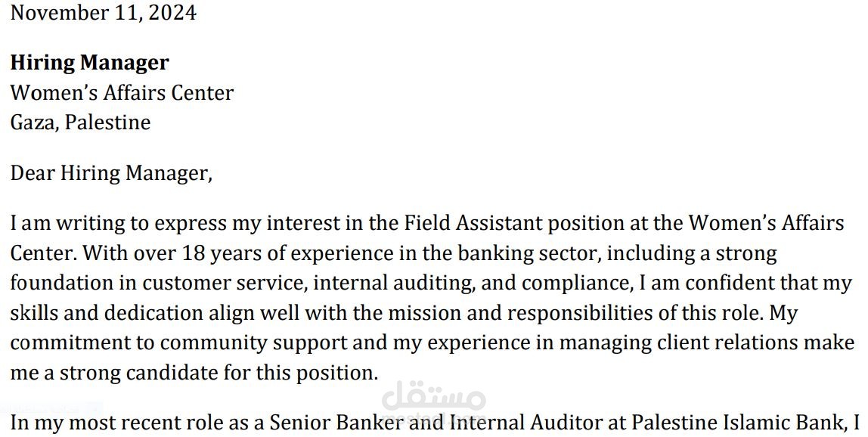Click the word compliance
Screen dimensions: 868x437
pyautogui.click(x=577, y=284)
